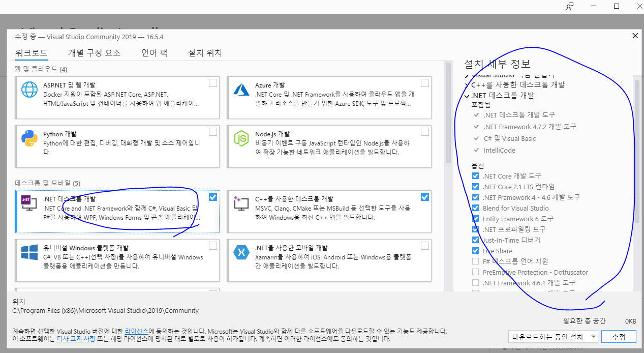This screenshot has width=644, height=353.
Task: Uncheck .NET Core 2.1 LTS 런타임 option
Action: click(476, 187)
